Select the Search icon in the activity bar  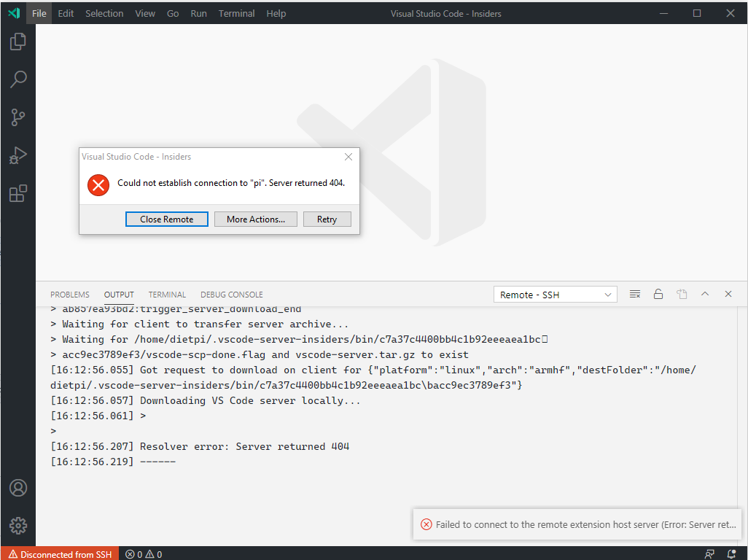(x=17, y=79)
